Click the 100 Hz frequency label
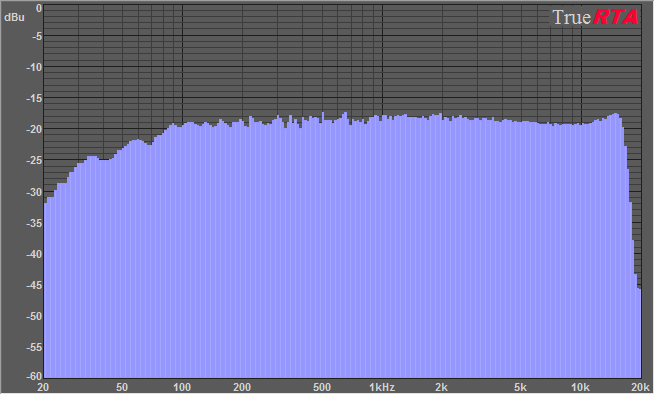Screen dimensions: 655x395 [182, 387]
